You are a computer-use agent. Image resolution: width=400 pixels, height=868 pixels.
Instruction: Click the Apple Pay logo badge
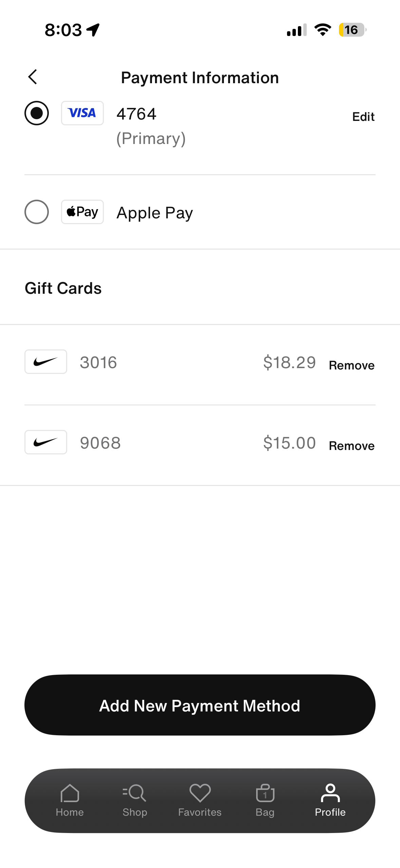coord(82,212)
